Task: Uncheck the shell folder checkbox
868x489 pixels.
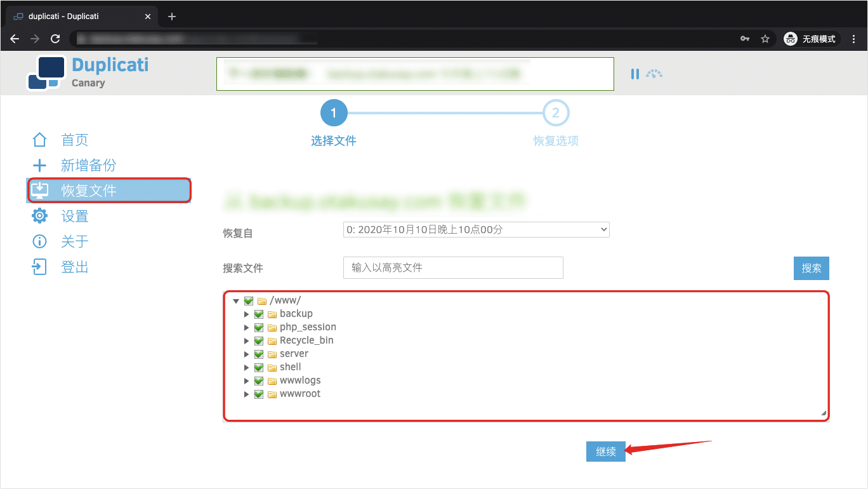Action: pos(259,367)
